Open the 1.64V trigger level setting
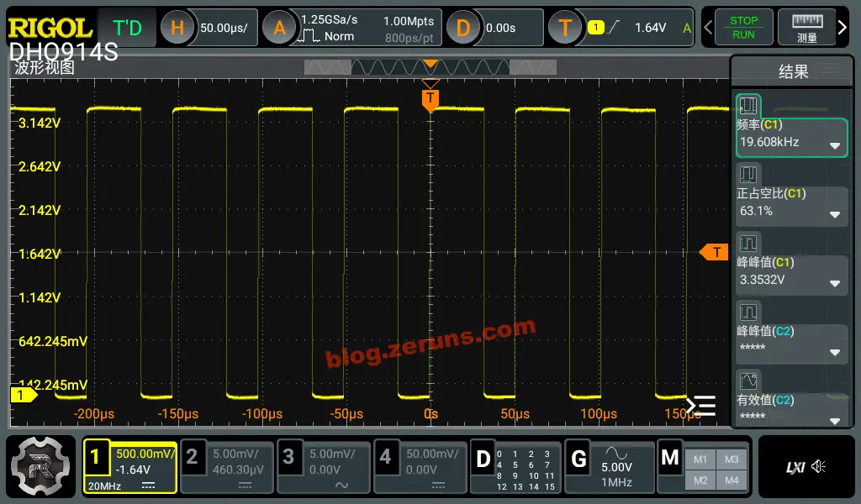The width and height of the screenshot is (861, 504). click(650, 28)
